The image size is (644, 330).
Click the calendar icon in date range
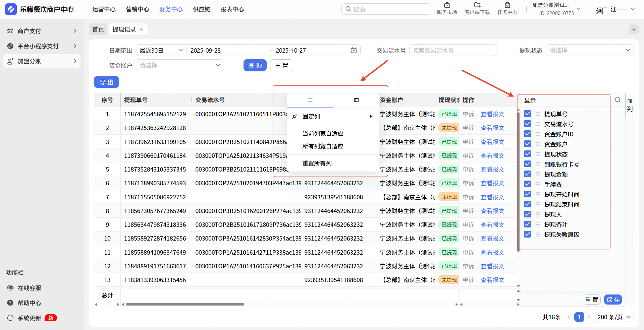pos(354,50)
